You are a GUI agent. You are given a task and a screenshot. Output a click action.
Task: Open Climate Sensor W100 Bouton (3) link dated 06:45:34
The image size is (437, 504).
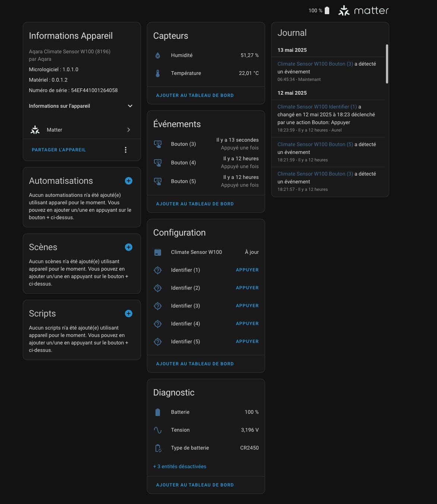pyautogui.click(x=315, y=64)
